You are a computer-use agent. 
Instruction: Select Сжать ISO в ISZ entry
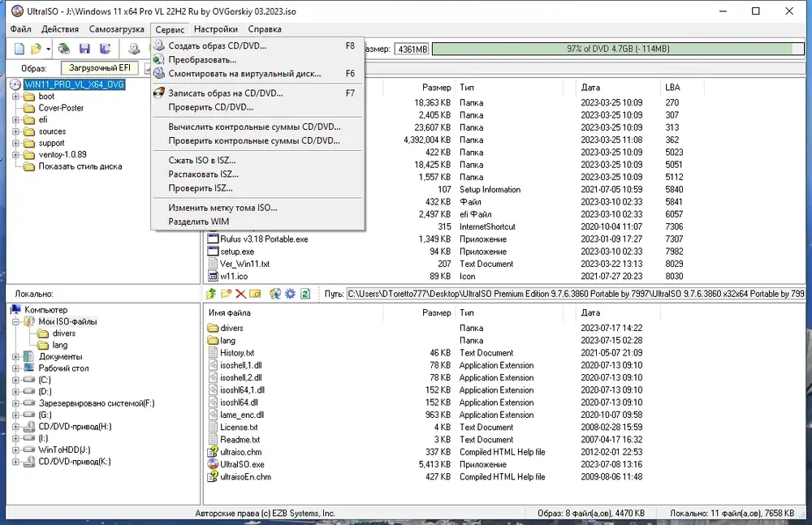[258, 161]
